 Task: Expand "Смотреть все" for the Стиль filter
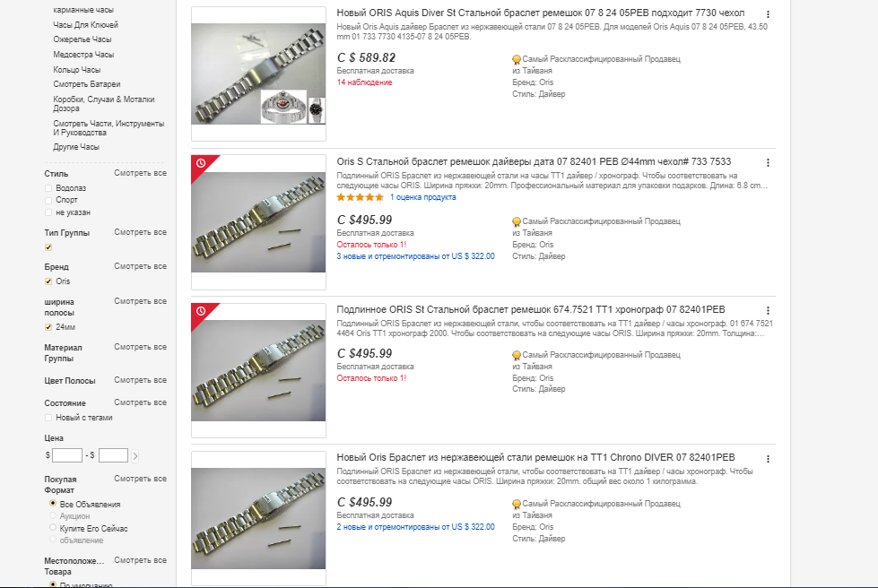(140, 173)
